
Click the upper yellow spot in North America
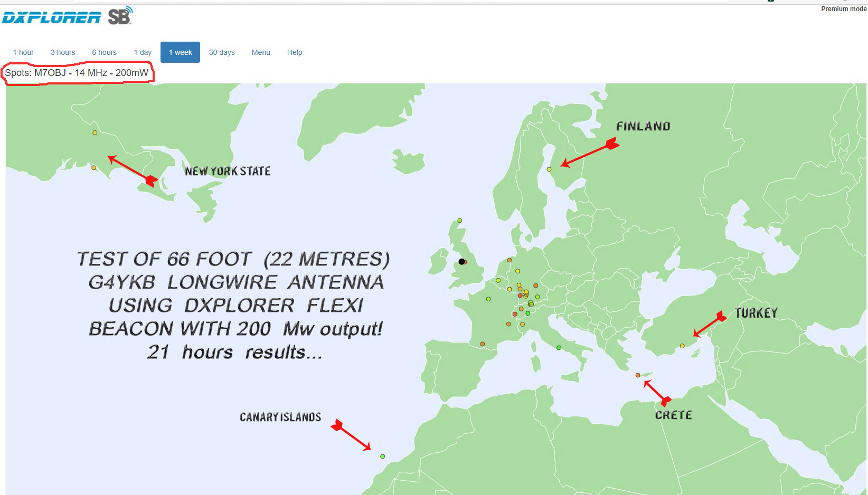coord(95,132)
